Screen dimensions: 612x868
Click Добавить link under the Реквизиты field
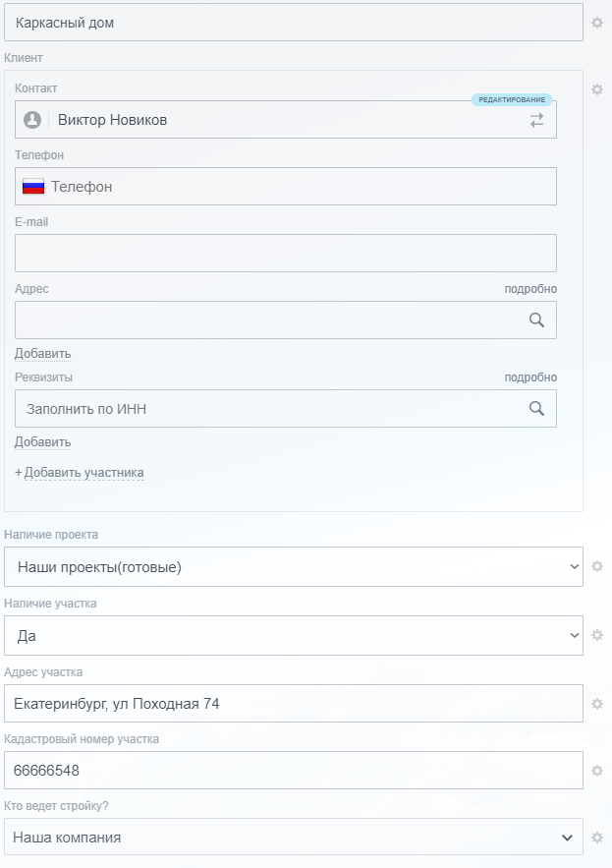pyautogui.click(x=43, y=442)
